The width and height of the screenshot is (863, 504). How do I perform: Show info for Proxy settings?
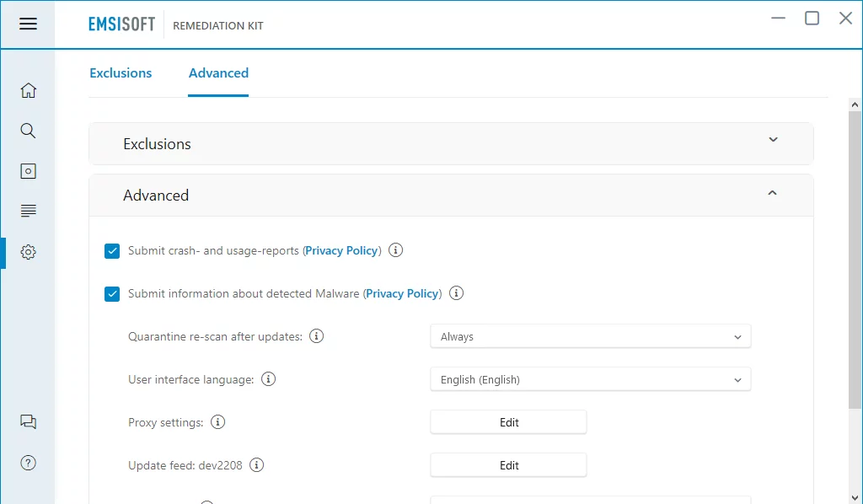click(217, 422)
